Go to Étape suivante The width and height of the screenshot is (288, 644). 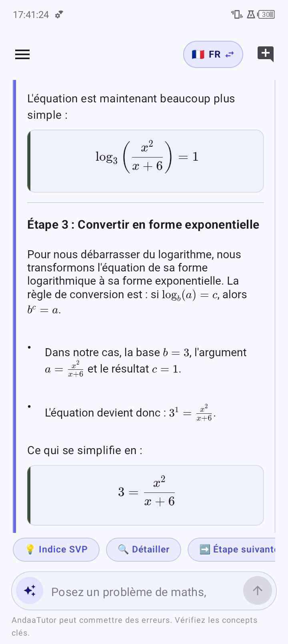[232, 549]
